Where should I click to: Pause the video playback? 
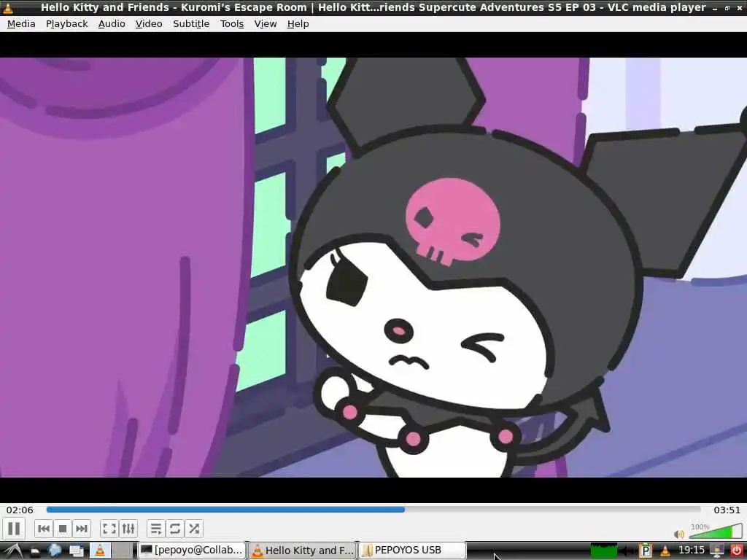[14, 529]
